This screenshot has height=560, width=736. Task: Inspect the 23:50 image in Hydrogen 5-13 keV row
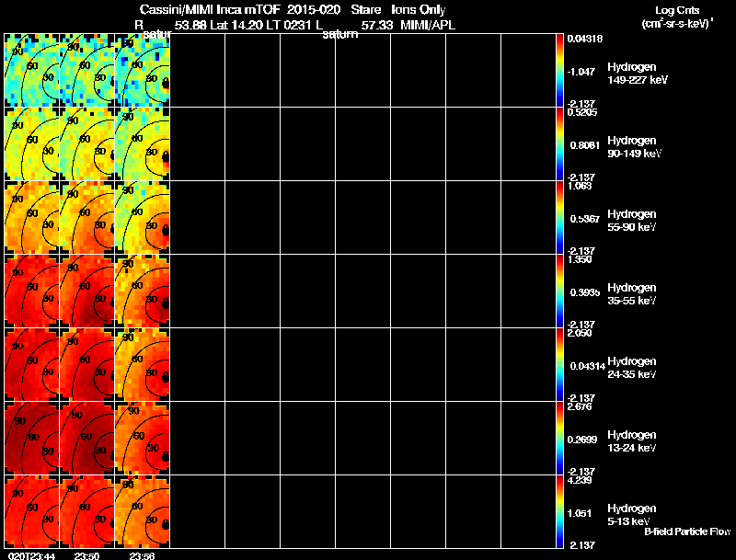pyautogui.click(x=86, y=511)
